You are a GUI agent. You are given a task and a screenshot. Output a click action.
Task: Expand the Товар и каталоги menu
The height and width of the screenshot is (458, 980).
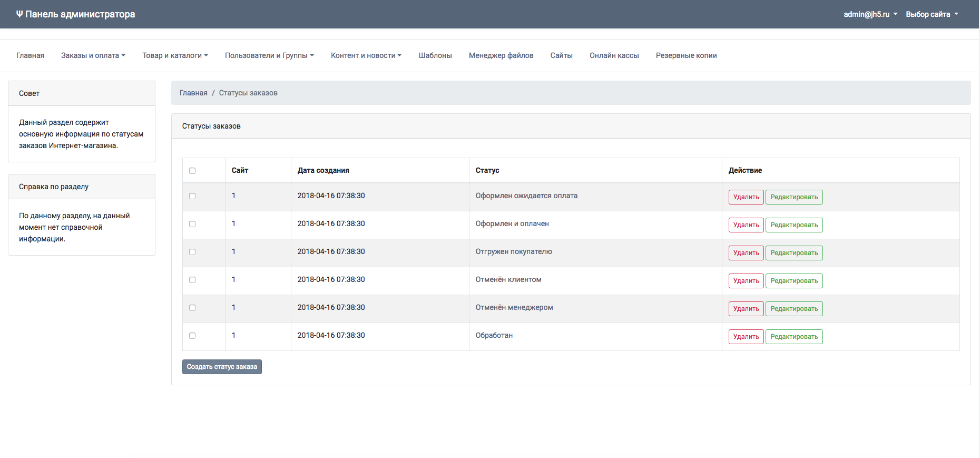pyautogui.click(x=175, y=55)
